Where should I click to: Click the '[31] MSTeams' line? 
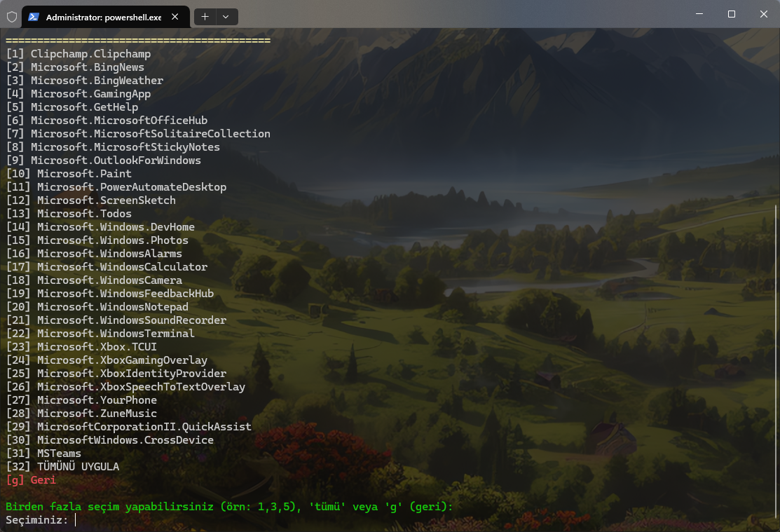point(43,453)
